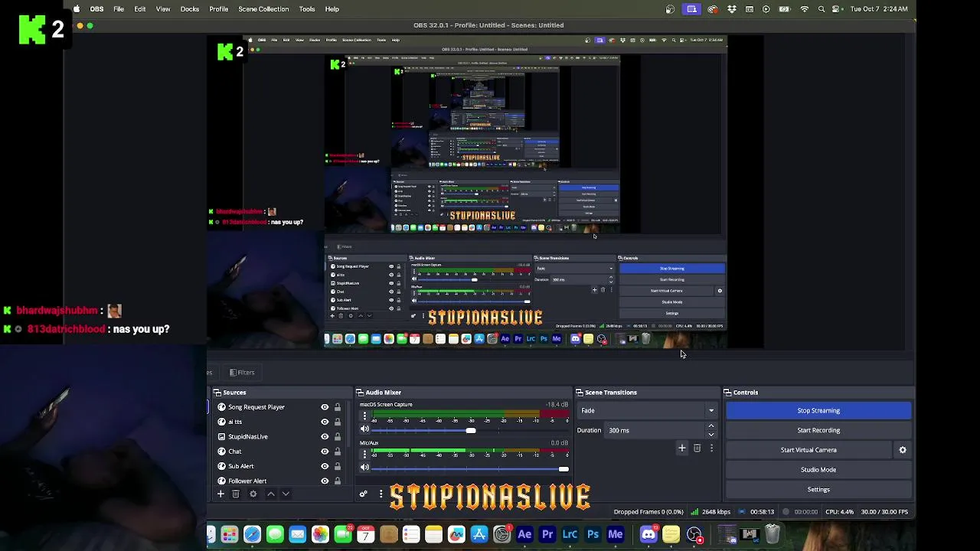Open App Store from the dock
Image resolution: width=980 pixels, height=551 pixels.
click(x=479, y=534)
